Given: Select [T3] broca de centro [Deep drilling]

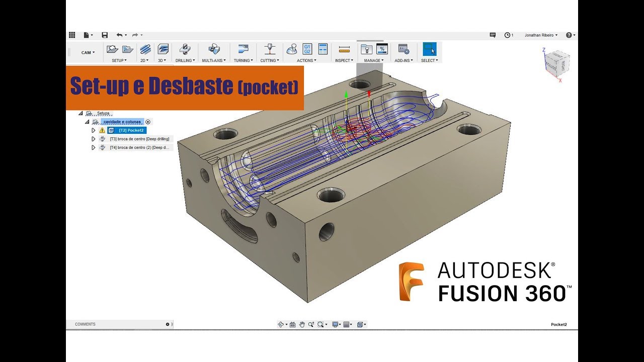Looking at the screenshot, I should coord(139,139).
